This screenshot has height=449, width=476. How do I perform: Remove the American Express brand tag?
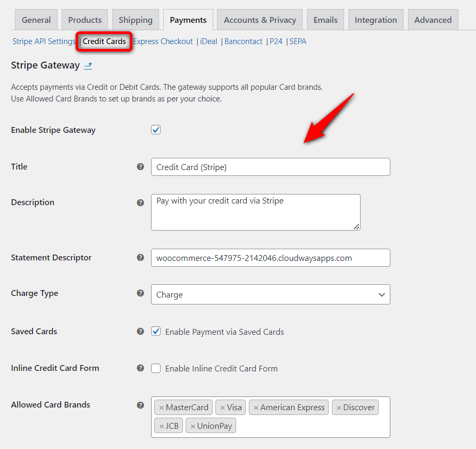tap(256, 408)
